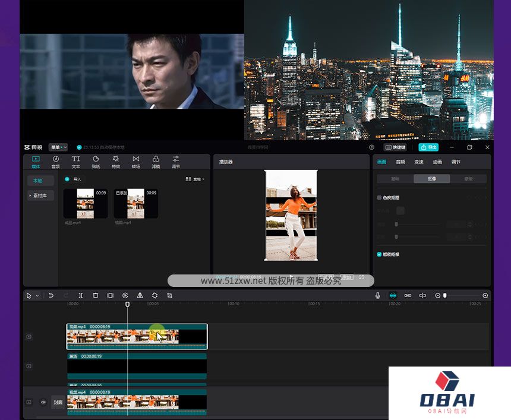Click the first chroma key strength slider

(396, 224)
